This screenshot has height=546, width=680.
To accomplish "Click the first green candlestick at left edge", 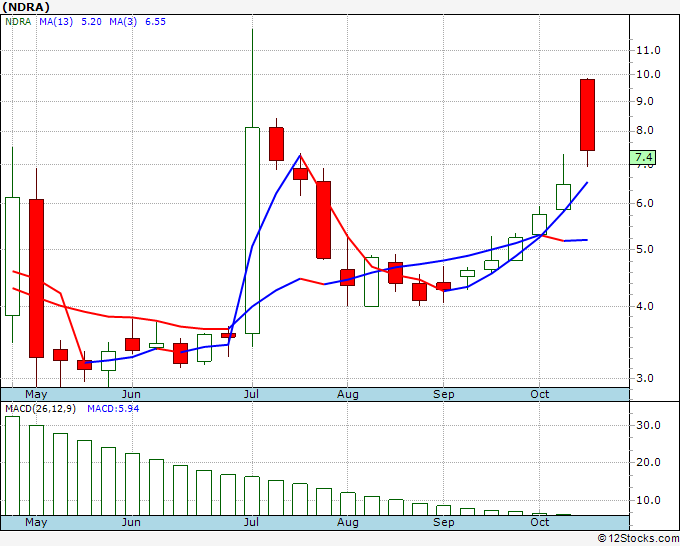I will pos(13,256).
